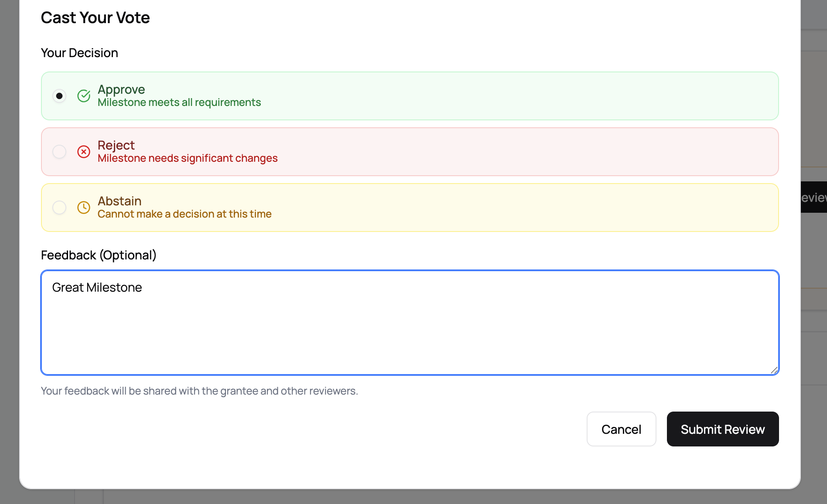Viewport: 827px width, 504px height.
Task: Focus the Feedback text area
Action: (410, 331)
